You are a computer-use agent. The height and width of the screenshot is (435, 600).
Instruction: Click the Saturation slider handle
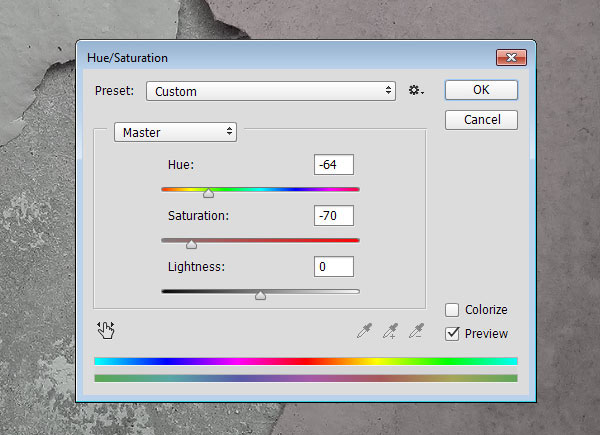191,244
